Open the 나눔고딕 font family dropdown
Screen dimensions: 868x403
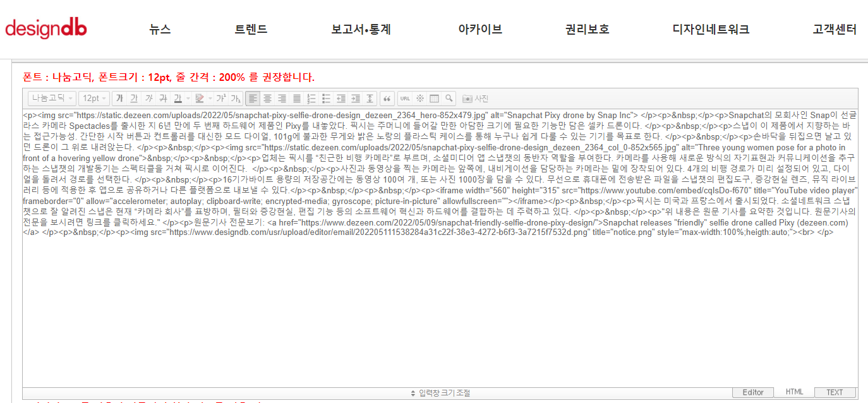coord(52,99)
